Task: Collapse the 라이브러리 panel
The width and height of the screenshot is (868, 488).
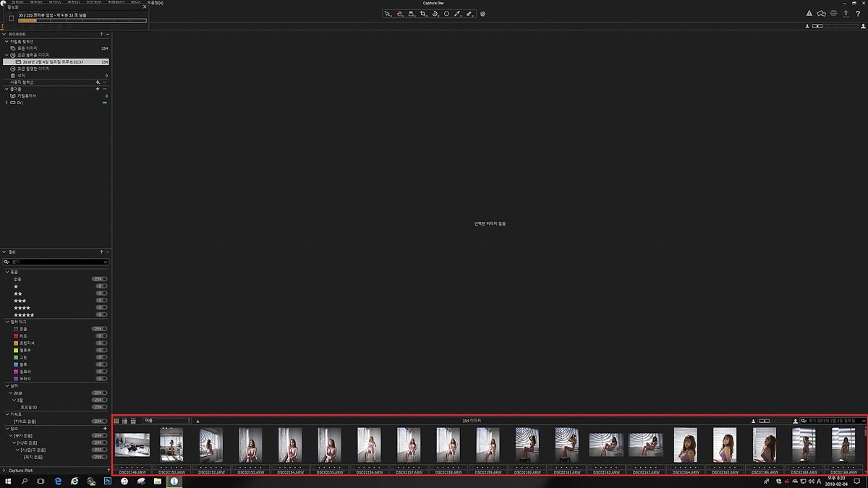Action: pos(4,34)
